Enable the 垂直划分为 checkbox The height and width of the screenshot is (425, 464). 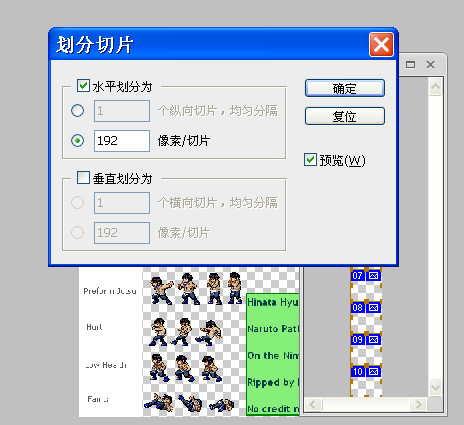click(83, 178)
